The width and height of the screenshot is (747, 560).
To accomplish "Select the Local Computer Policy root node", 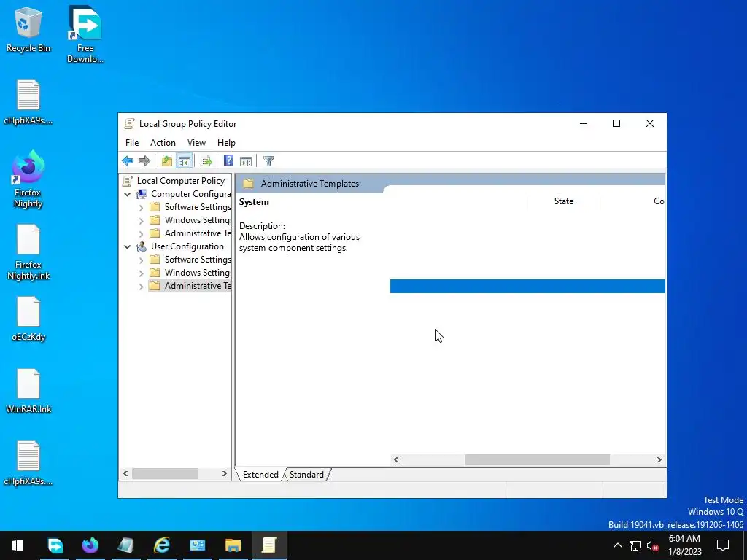I will tap(181, 181).
